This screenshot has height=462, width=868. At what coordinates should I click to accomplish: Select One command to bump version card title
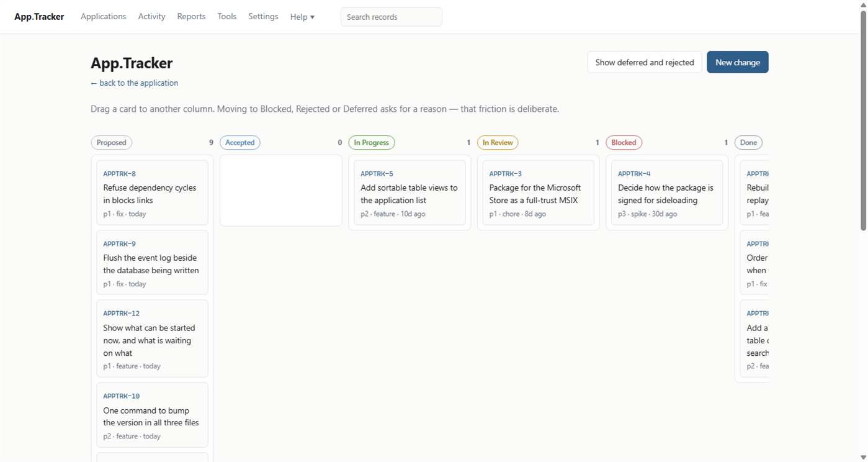[x=151, y=417]
